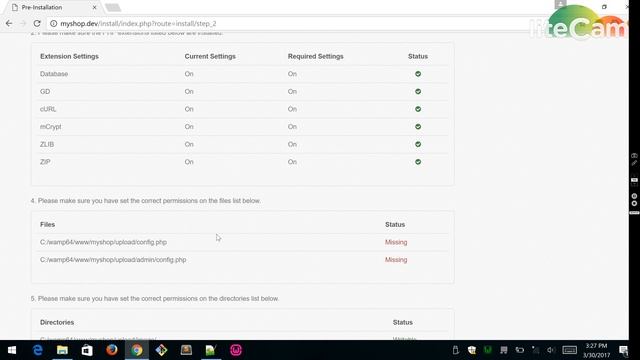Select file path C:/wamp64/www/myshop/upload/config.php

pyautogui.click(x=103, y=242)
